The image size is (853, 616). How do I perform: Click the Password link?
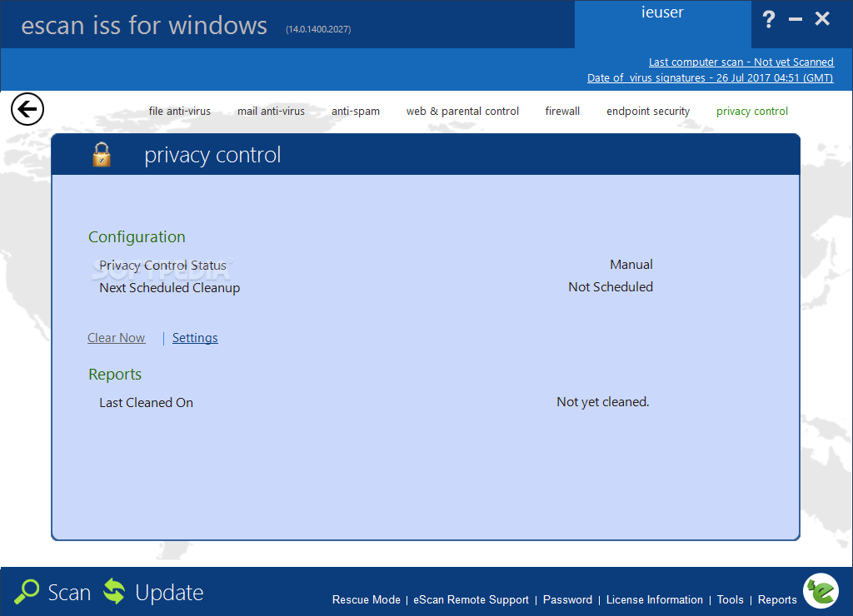tap(567, 599)
